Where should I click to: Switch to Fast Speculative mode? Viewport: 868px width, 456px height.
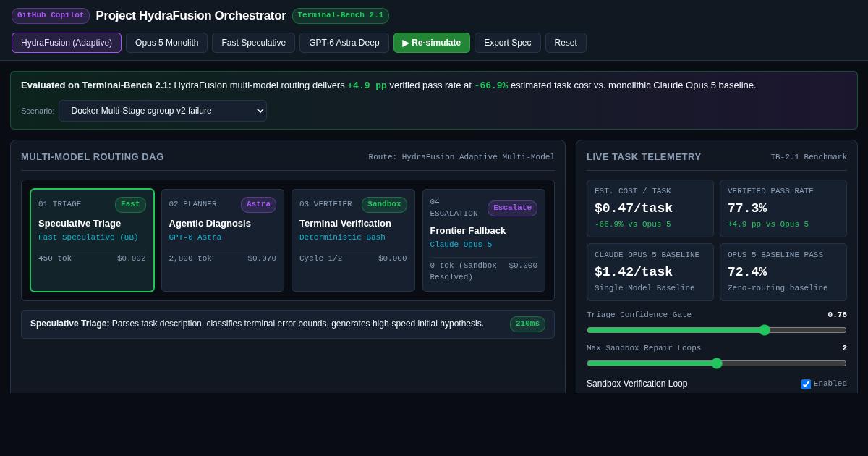pos(253,43)
